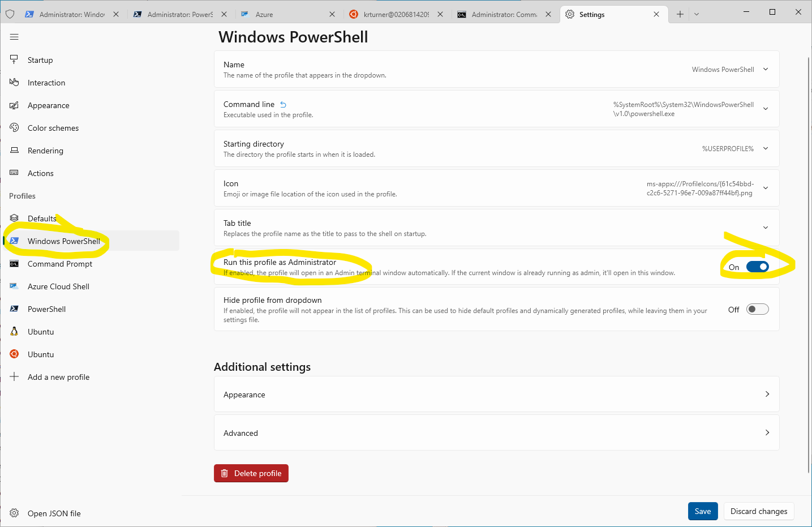
Task: Enable Hide profile from dropdown toggle
Action: [757, 309]
